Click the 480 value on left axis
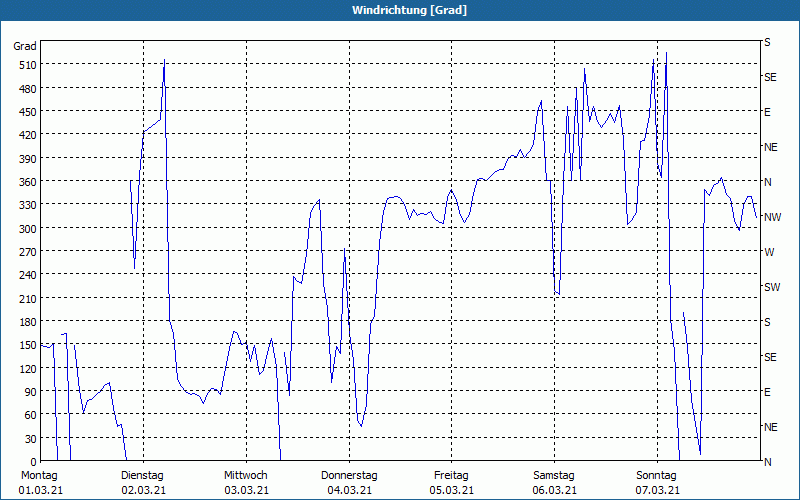 tap(28, 89)
